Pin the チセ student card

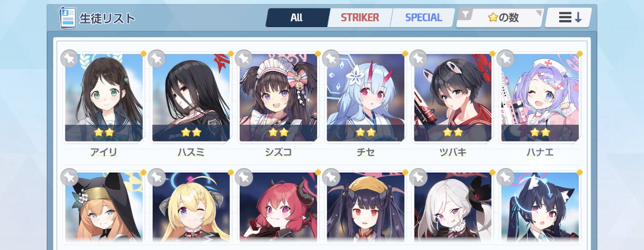pos(331,58)
